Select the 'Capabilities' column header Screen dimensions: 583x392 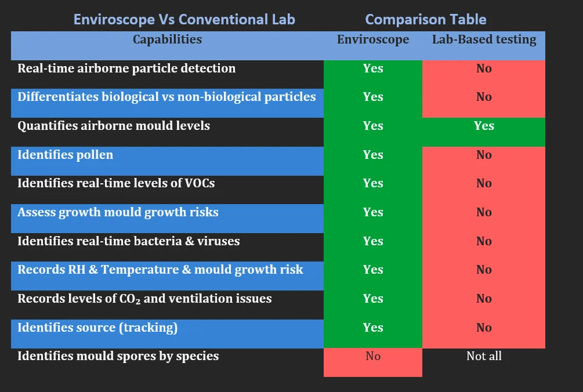tap(167, 39)
